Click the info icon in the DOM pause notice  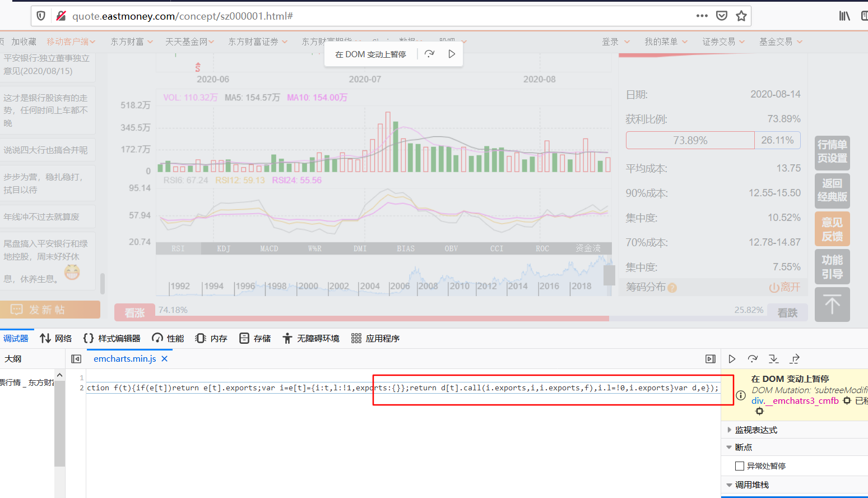[741, 395]
